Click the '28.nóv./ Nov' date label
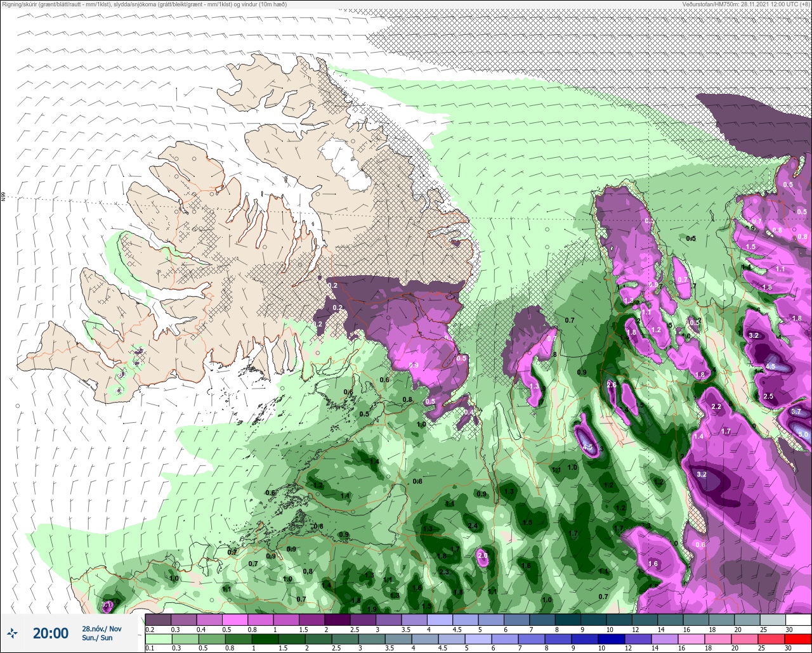The height and width of the screenshot is (653, 812). coord(101,628)
